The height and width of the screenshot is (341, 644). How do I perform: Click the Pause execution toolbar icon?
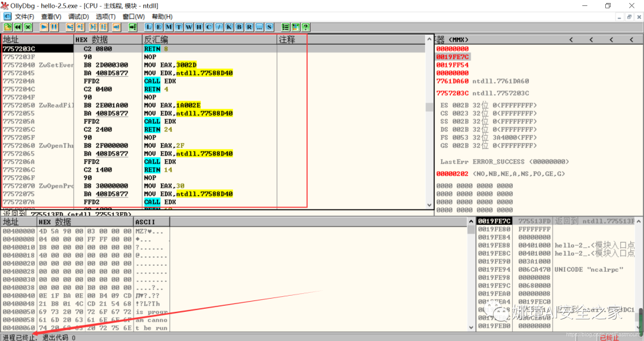(54, 27)
